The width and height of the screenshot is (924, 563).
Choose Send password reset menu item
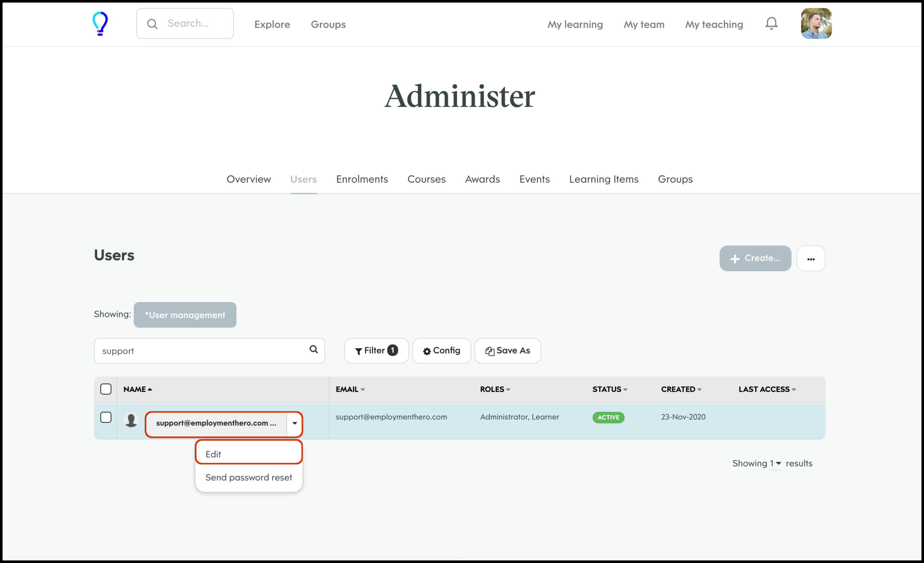pyautogui.click(x=248, y=478)
